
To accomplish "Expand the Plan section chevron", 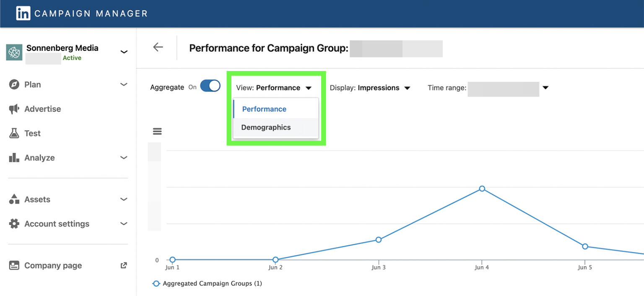I will [x=124, y=84].
